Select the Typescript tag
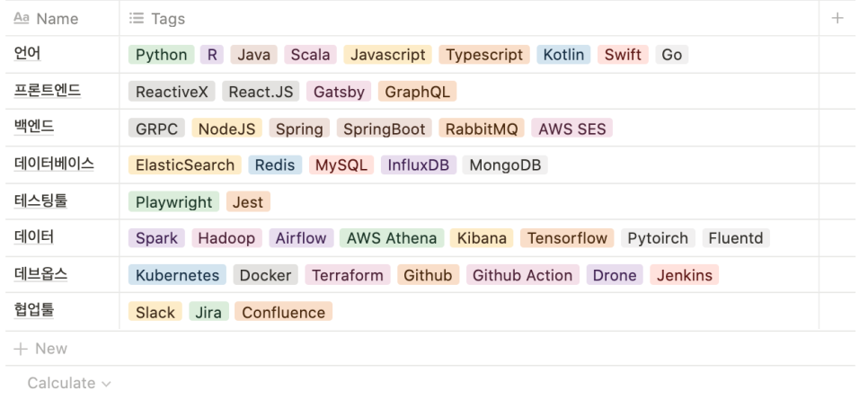868x409 pixels. click(484, 55)
